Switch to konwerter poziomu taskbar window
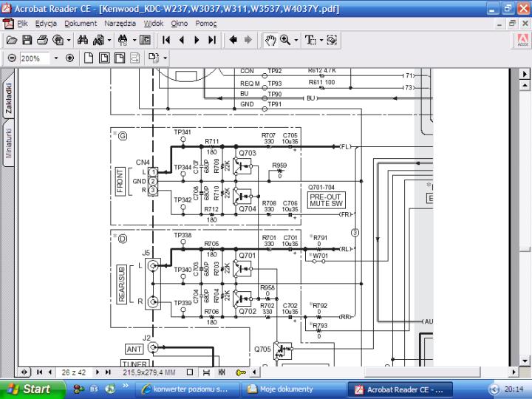The height and width of the screenshot is (399, 532). point(187,389)
